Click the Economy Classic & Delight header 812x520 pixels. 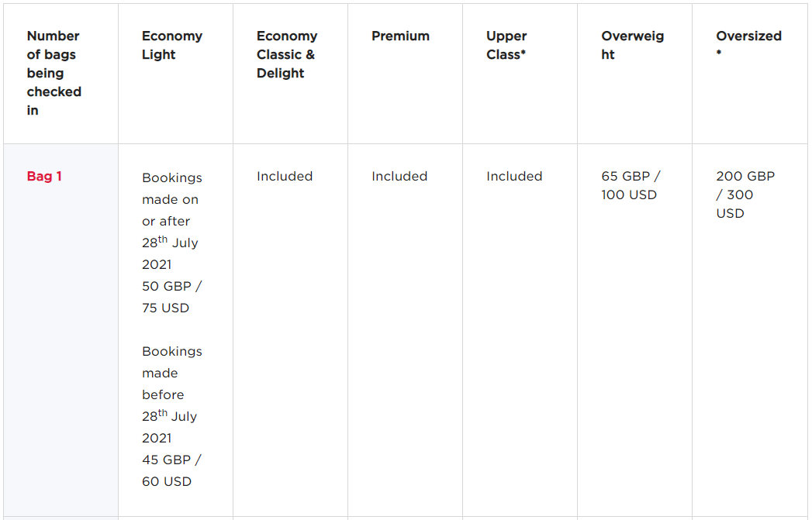[286, 54]
